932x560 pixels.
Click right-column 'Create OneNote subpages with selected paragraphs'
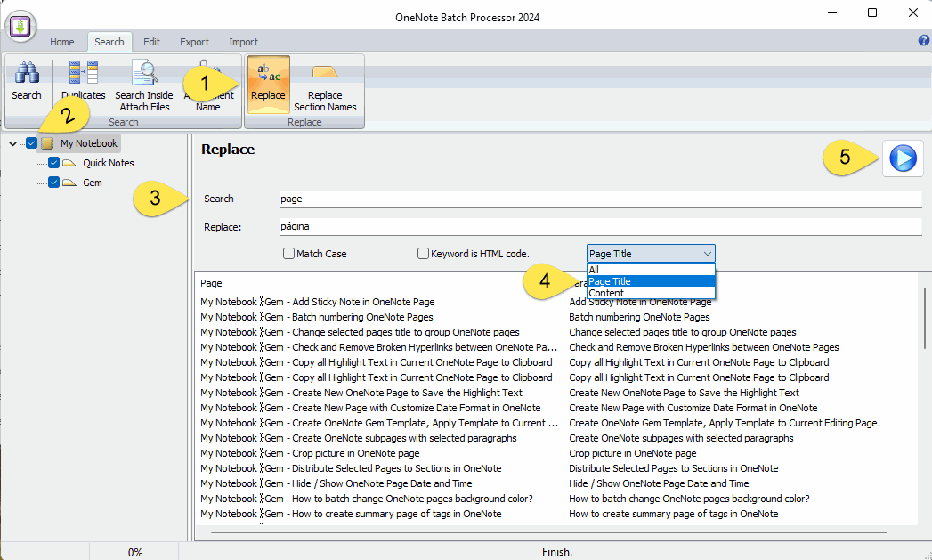[681, 439]
